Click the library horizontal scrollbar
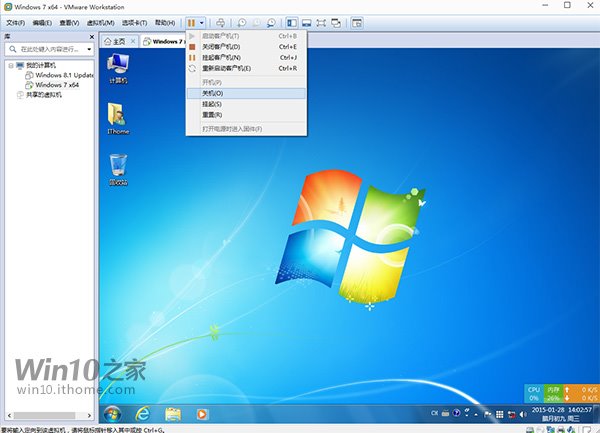The image size is (600, 433). pos(44,415)
